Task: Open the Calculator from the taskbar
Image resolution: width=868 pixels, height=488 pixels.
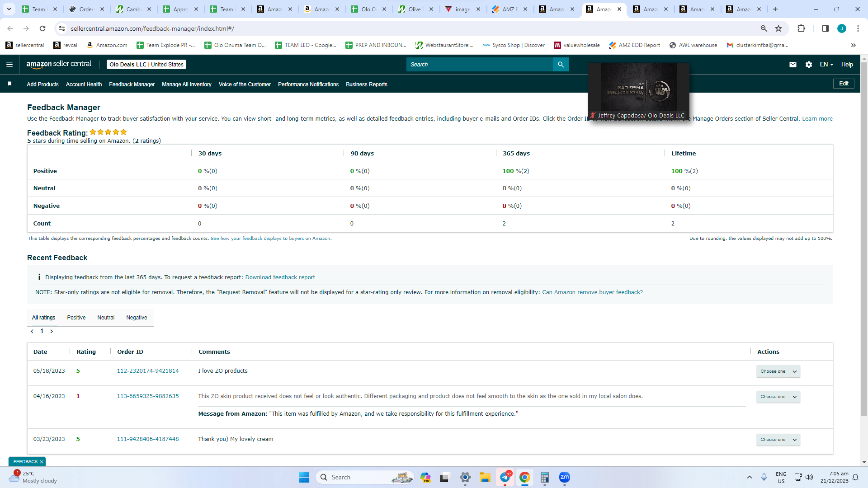Action: (x=544, y=477)
